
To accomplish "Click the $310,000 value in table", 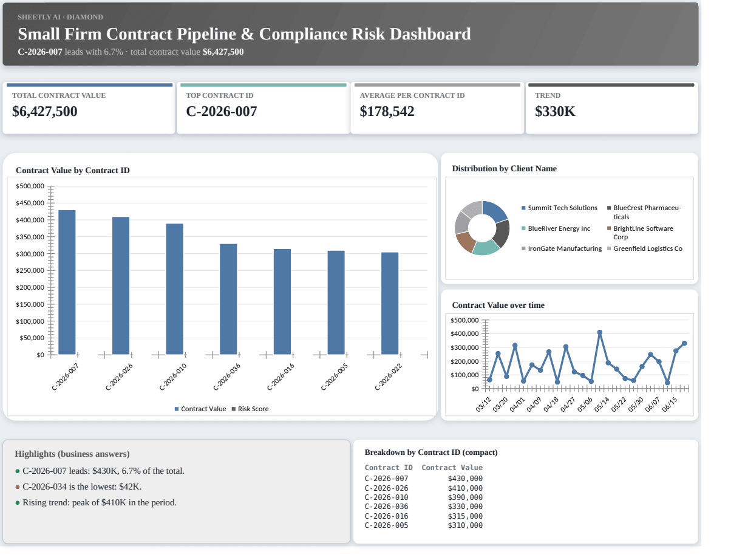I will [465, 525].
